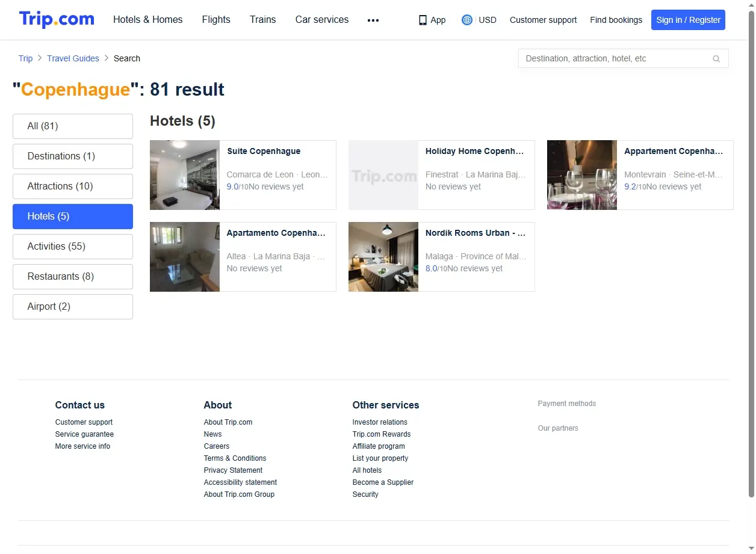756x554 pixels.
Task: Open All hotels footer link
Action: 367,470
